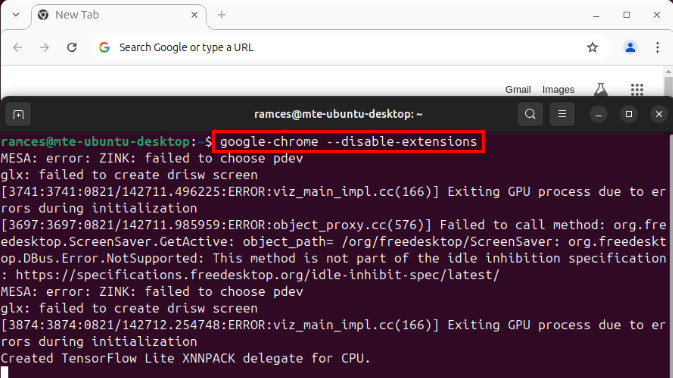Click the specifications.freedesktop.org URL in terminal
This screenshot has width=673, height=378.
[258, 275]
